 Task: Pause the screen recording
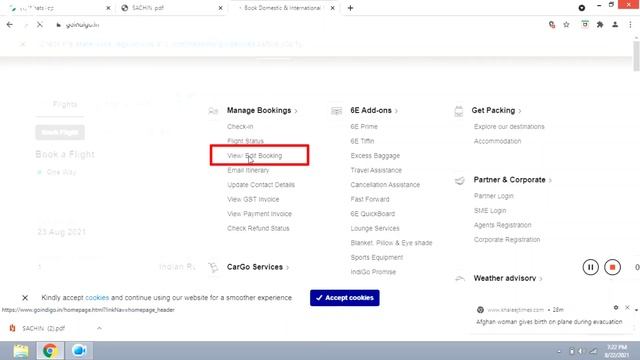(590, 267)
